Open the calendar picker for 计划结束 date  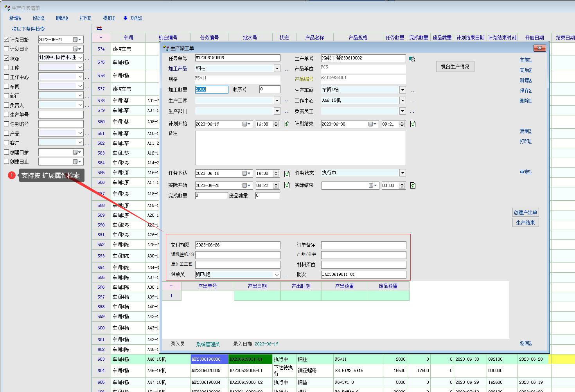(x=372, y=124)
